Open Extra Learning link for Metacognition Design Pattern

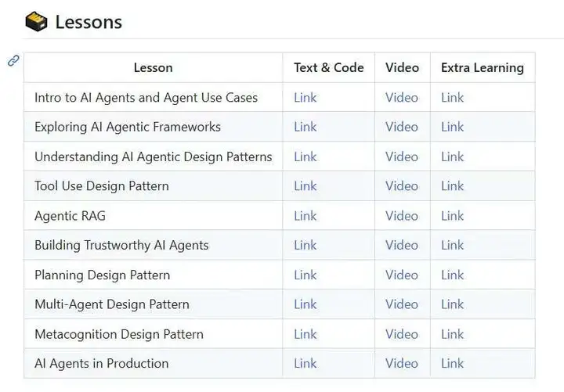(452, 334)
